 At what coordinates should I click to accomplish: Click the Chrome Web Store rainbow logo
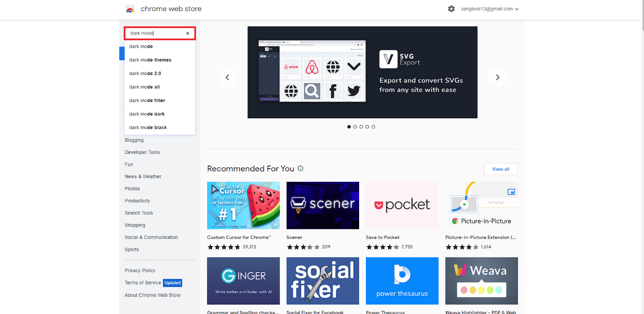[x=130, y=9]
